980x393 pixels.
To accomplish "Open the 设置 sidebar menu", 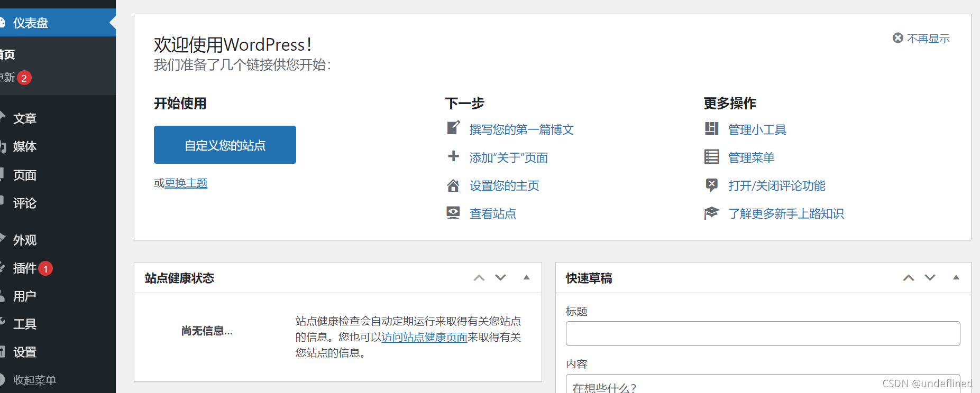I will (x=58, y=352).
